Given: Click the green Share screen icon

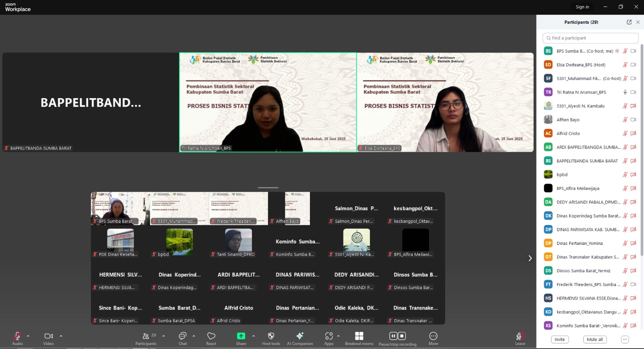Looking at the screenshot, I should tap(241, 336).
